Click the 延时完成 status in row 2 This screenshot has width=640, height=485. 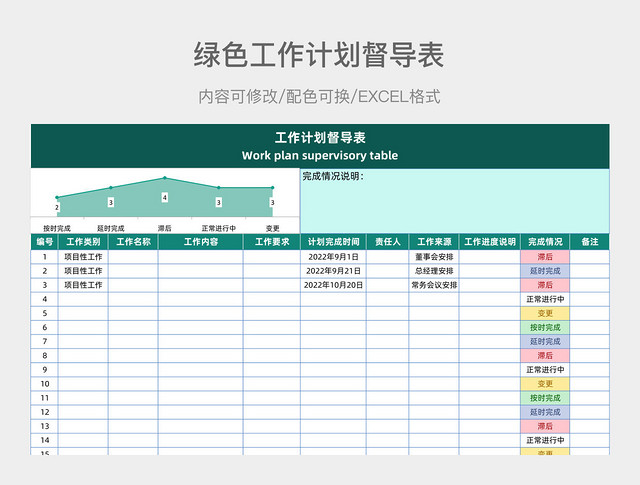pyautogui.click(x=545, y=271)
